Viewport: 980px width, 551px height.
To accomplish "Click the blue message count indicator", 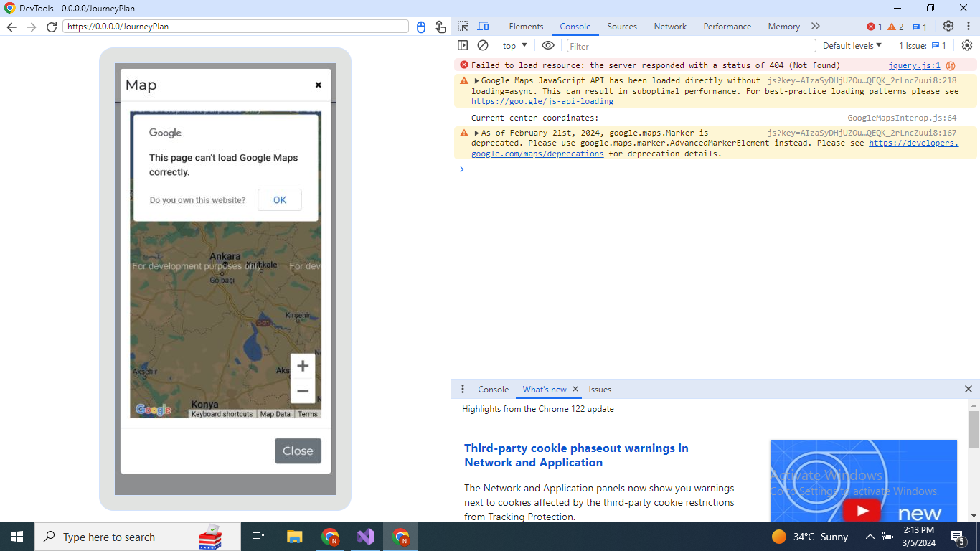I will pos(919,27).
